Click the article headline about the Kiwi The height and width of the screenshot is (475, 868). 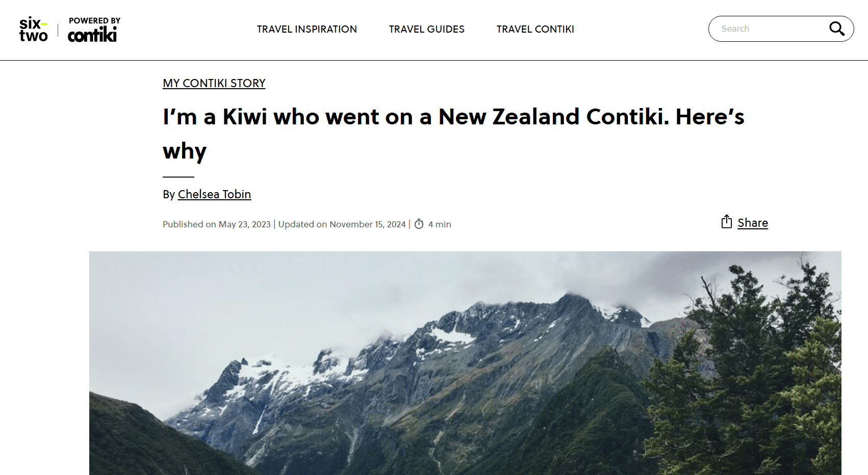(453, 117)
